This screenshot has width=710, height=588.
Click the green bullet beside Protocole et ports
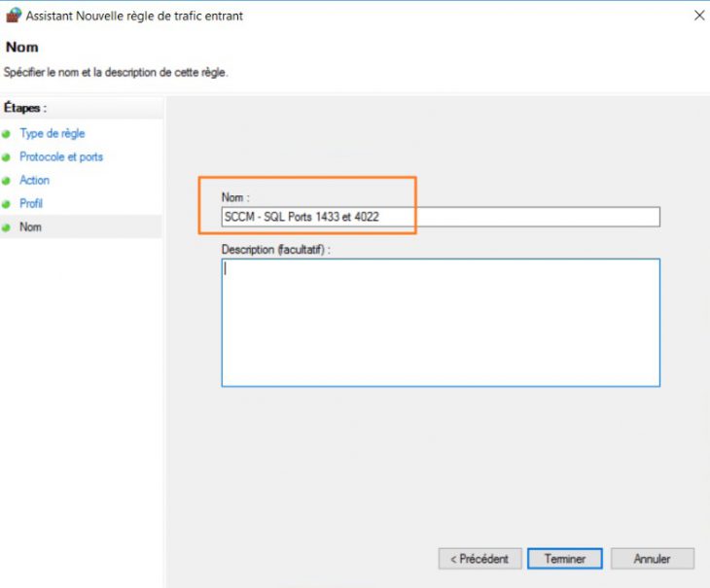6,157
